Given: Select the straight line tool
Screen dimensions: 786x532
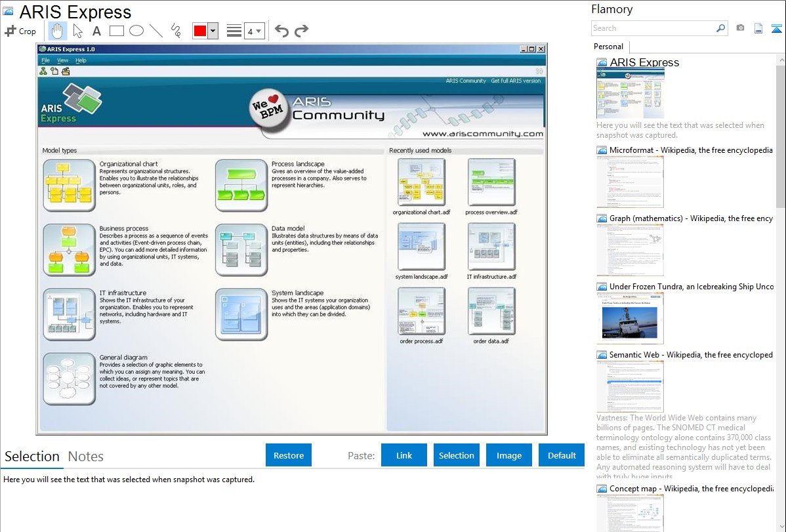Looking at the screenshot, I should tap(156, 31).
